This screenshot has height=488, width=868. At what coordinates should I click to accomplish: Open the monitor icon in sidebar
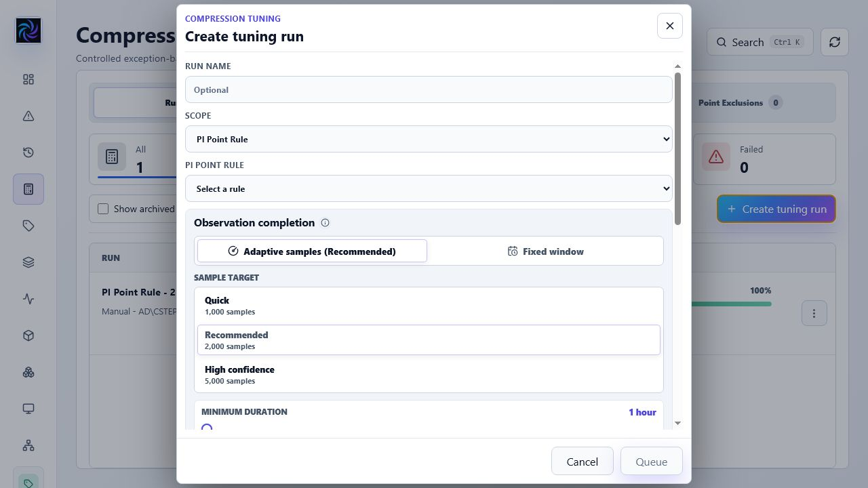(x=28, y=409)
